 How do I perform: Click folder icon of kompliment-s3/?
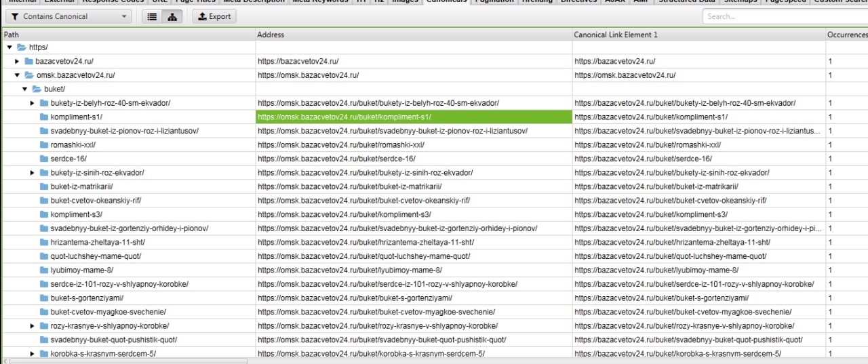(x=44, y=214)
